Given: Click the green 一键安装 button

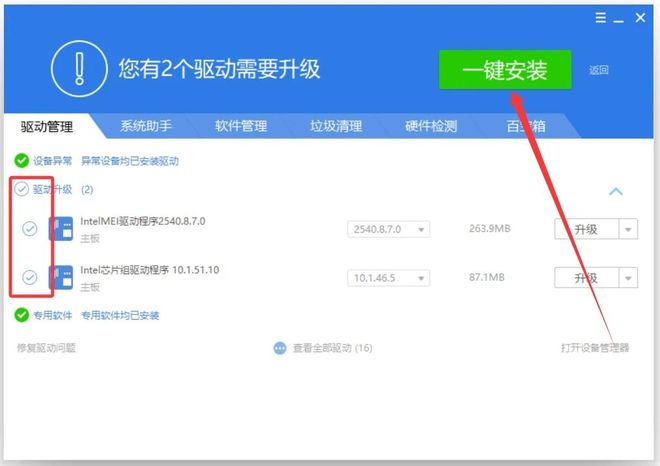Looking at the screenshot, I should tap(505, 70).
